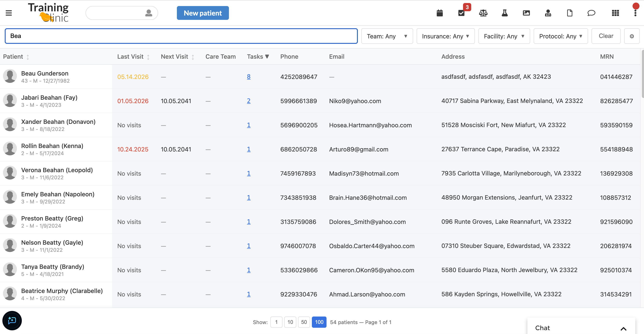Open Jabari Beahan's 2 tasks link
Image resolution: width=644 pixels, height=334 pixels.
[249, 101]
